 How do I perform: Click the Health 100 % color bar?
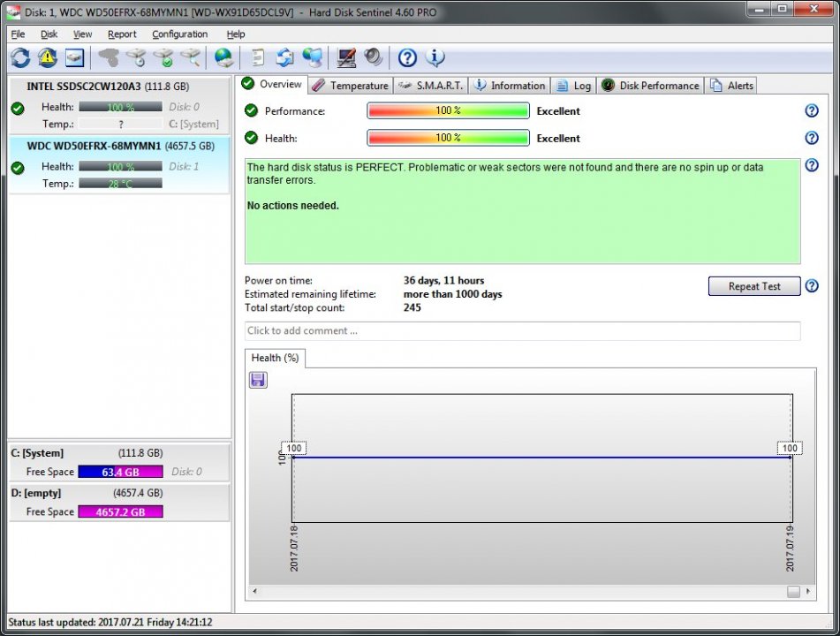448,138
